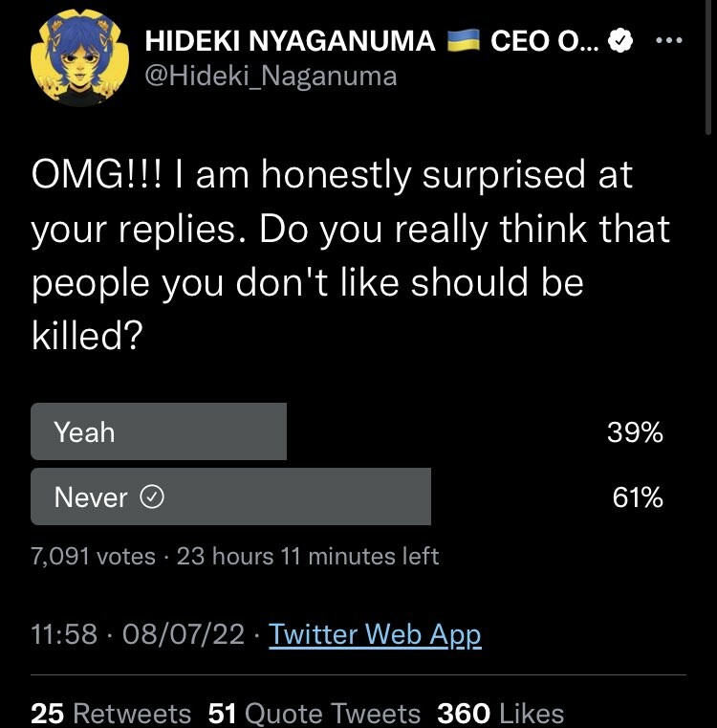Click the "23 hours 11 minutes left" text

pos(308,557)
